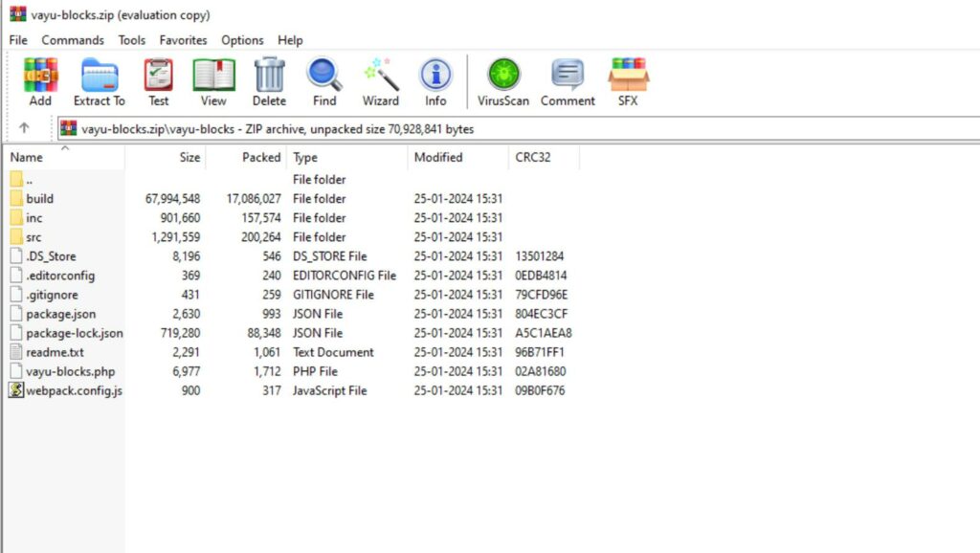
Task: Click packed size 17,086,027
Action: pos(253,199)
